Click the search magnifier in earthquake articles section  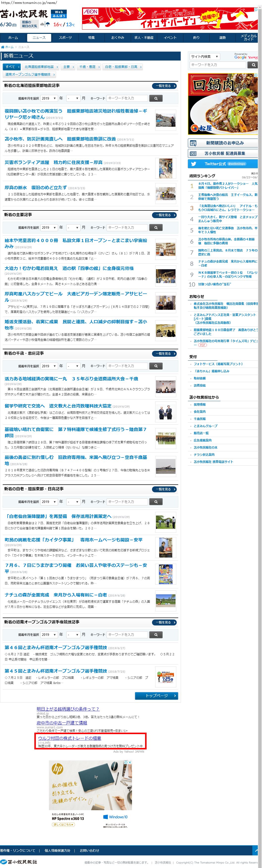[x=156, y=98]
